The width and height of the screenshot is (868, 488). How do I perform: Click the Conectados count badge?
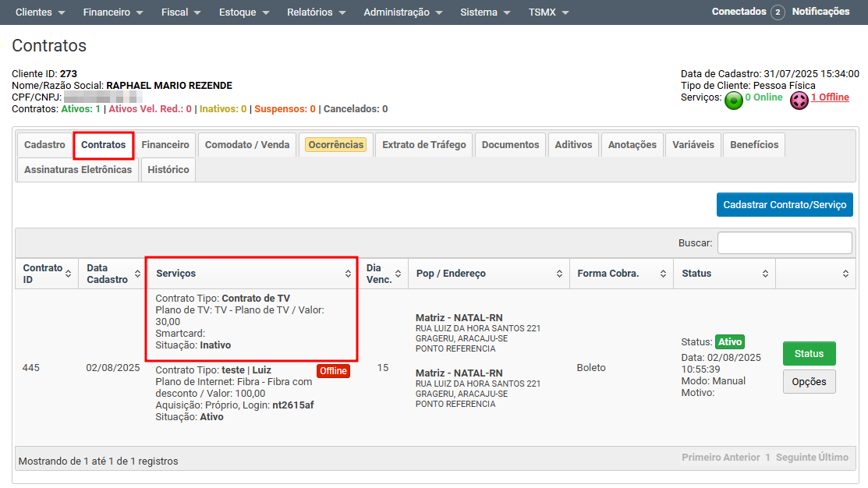[x=778, y=12]
